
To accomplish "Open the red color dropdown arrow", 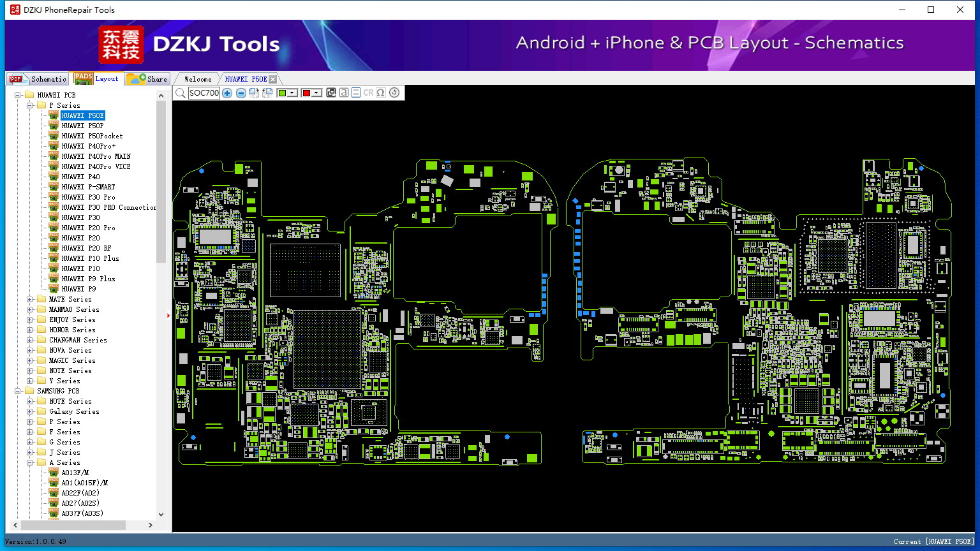I will coord(317,93).
